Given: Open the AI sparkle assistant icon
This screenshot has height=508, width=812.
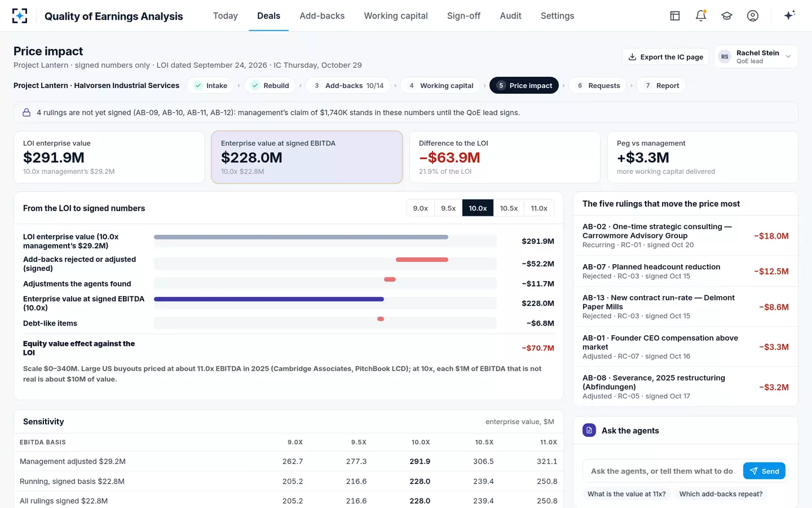Looking at the screenshot, I should (789, 15).
